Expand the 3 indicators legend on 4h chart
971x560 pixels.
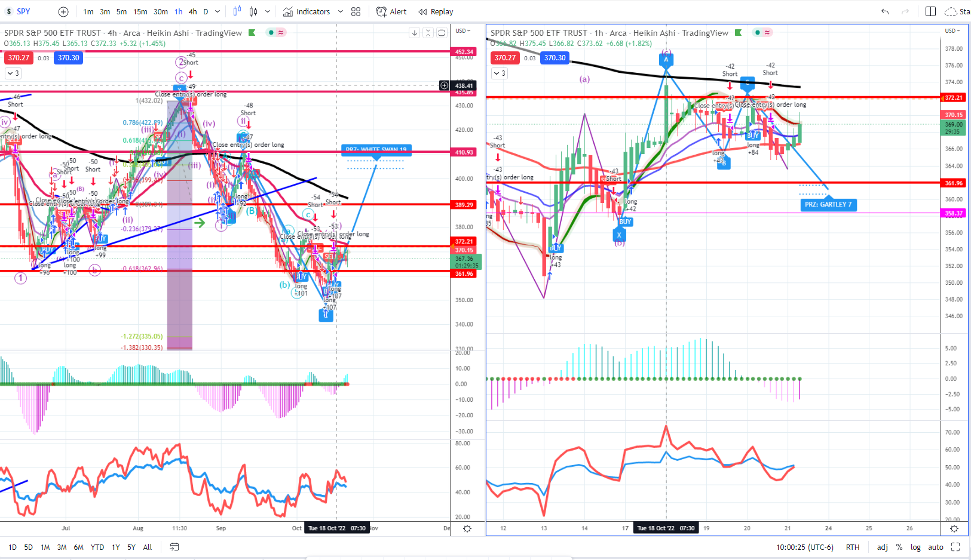tap(13, 73)
